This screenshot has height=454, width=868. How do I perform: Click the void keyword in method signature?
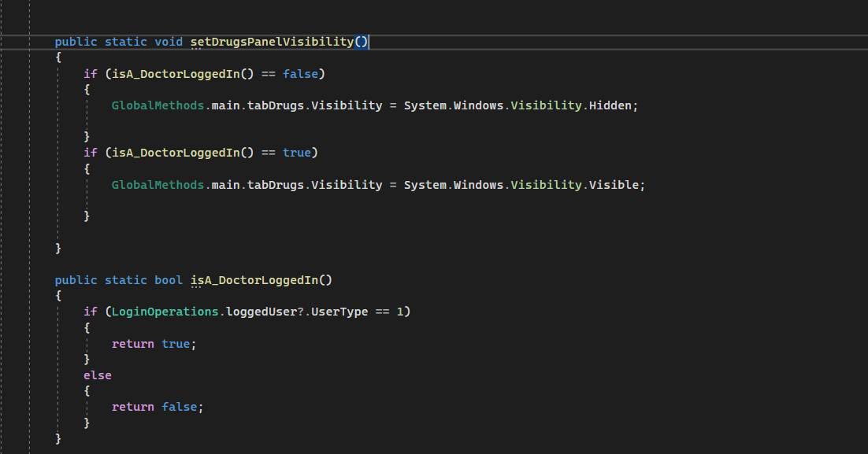(168, 42)
